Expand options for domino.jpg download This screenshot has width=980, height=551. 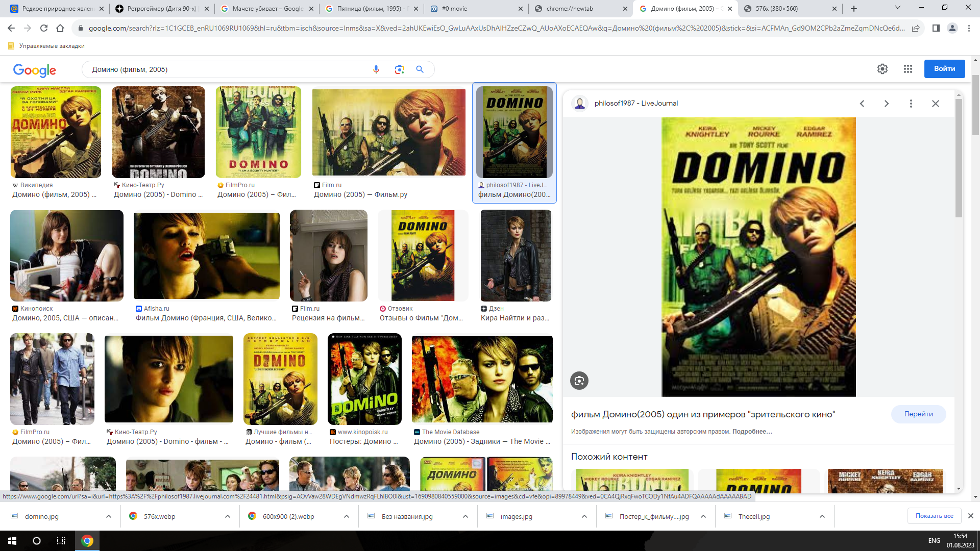(x=109, y=516)
